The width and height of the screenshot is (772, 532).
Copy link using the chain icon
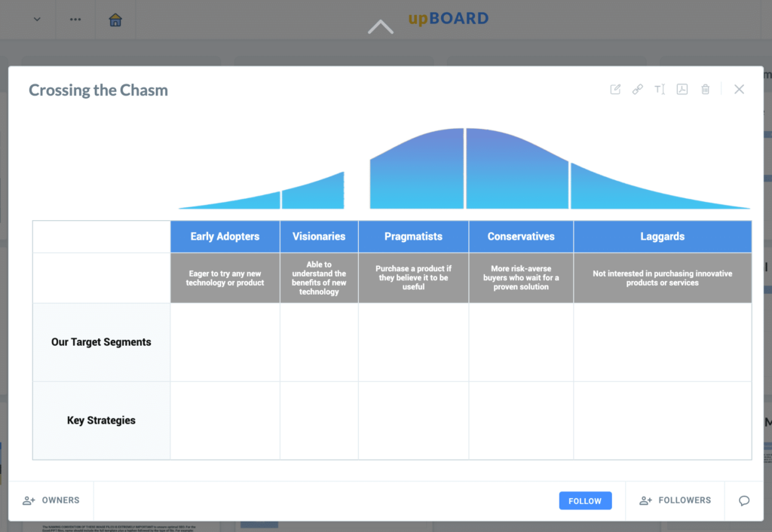coord(638,89)
